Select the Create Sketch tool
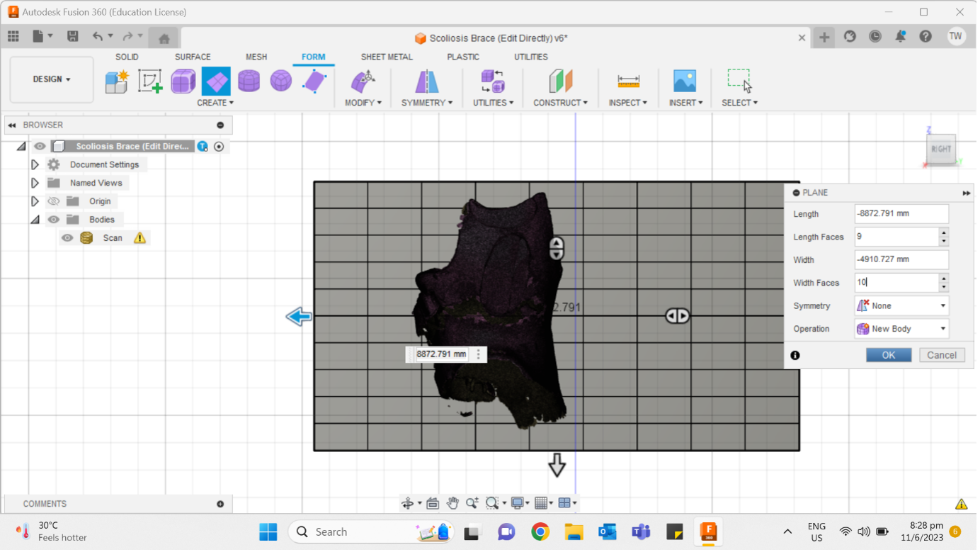Image resolution: width=980 pixels, height=552 pixels. (x=150, y=81)
